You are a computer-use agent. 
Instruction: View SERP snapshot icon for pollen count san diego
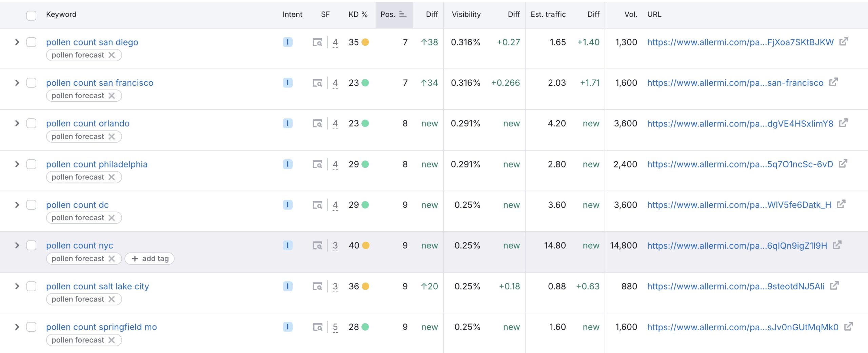pos(317,42)
